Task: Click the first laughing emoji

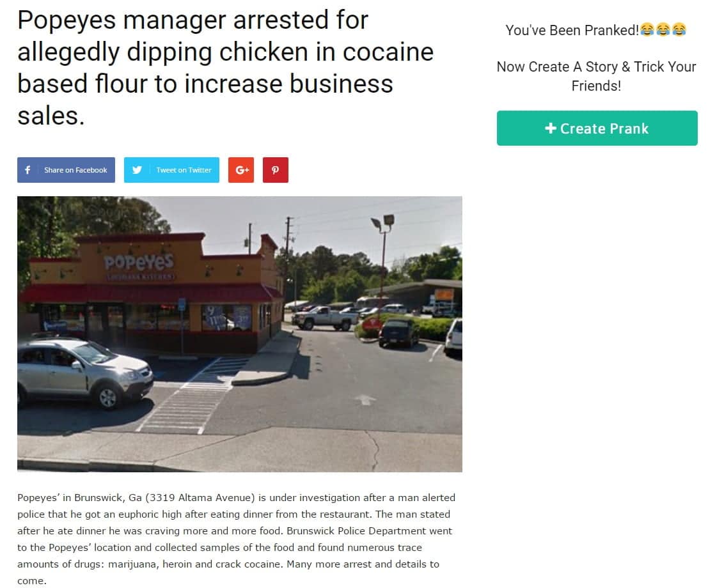Action: 647,29
